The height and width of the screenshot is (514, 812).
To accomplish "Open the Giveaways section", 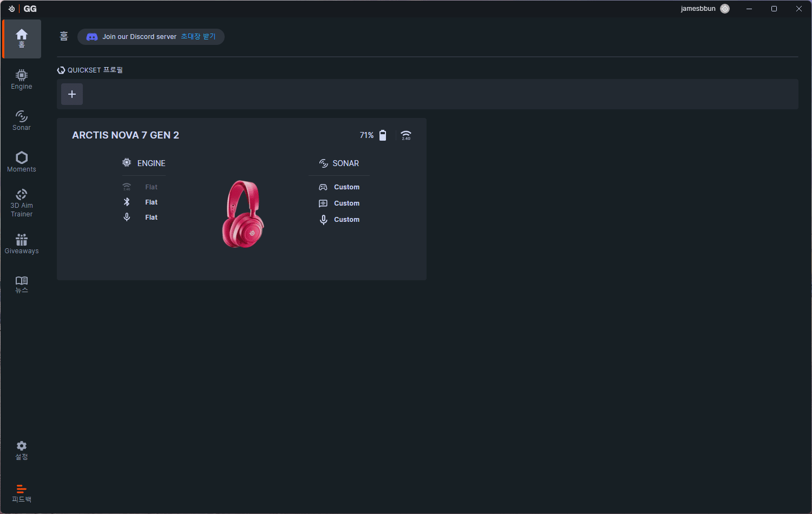I will (22, 244).
